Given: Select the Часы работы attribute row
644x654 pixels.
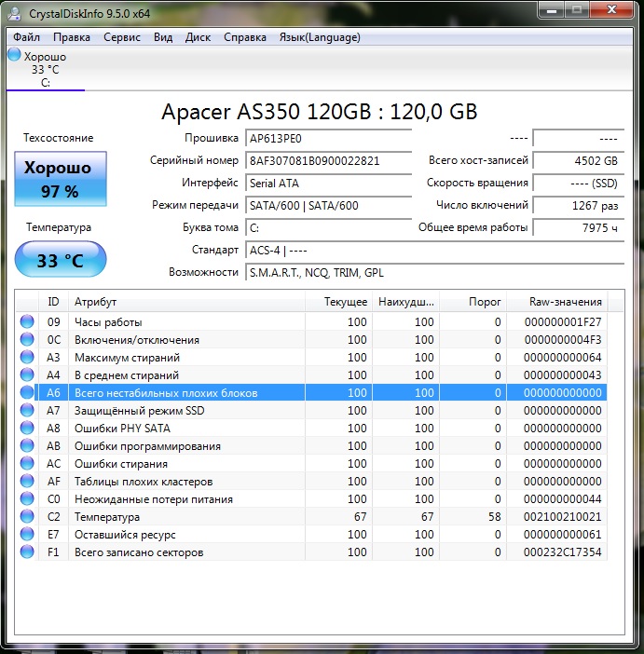Looking at the screenshot, I should tap(311, 321).
